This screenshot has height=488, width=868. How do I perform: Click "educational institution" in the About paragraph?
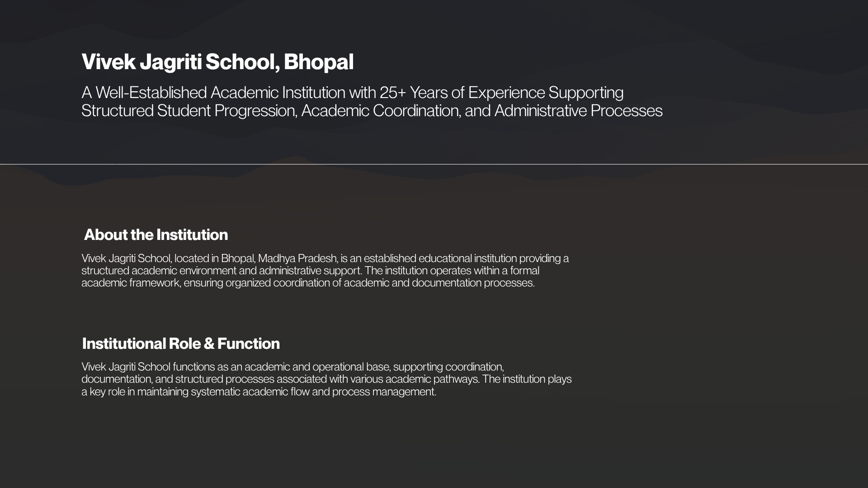[467, 258]
